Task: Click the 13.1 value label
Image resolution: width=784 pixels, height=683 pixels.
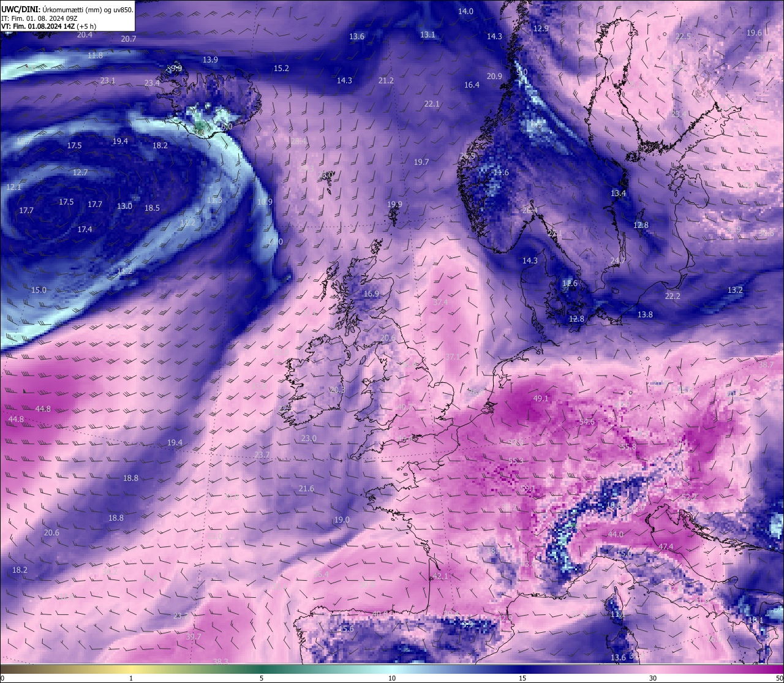Action: pyautogui.click(x=428, y=35)
